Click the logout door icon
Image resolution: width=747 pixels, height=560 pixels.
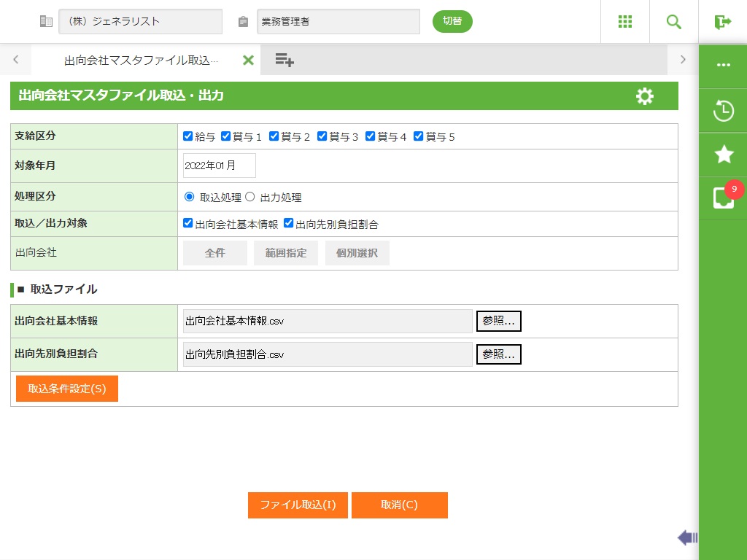pos(723,22)
